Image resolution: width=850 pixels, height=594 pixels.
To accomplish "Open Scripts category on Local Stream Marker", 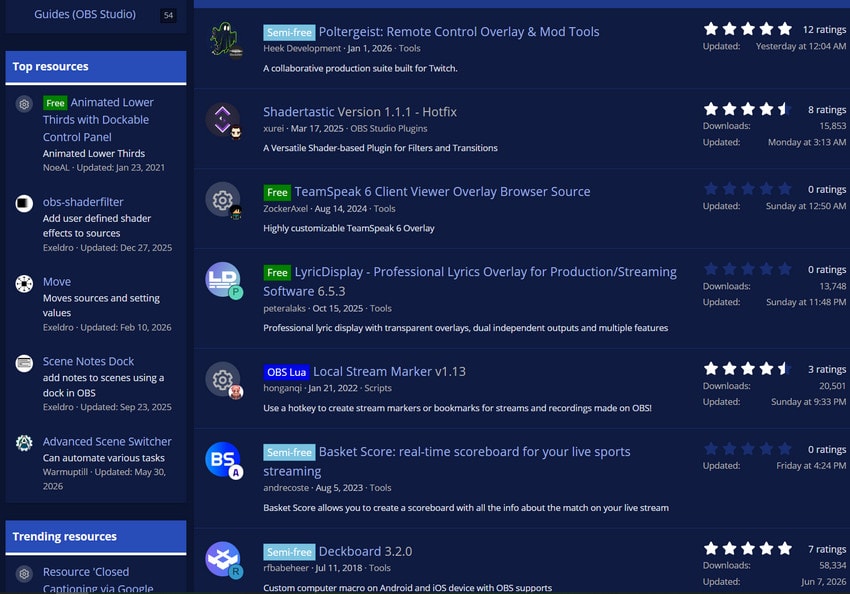I will point(378,389).
